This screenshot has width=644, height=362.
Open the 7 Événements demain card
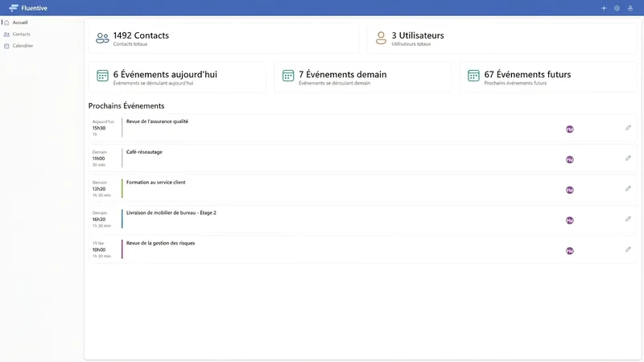pyautogui.click(x=363, y=77)
